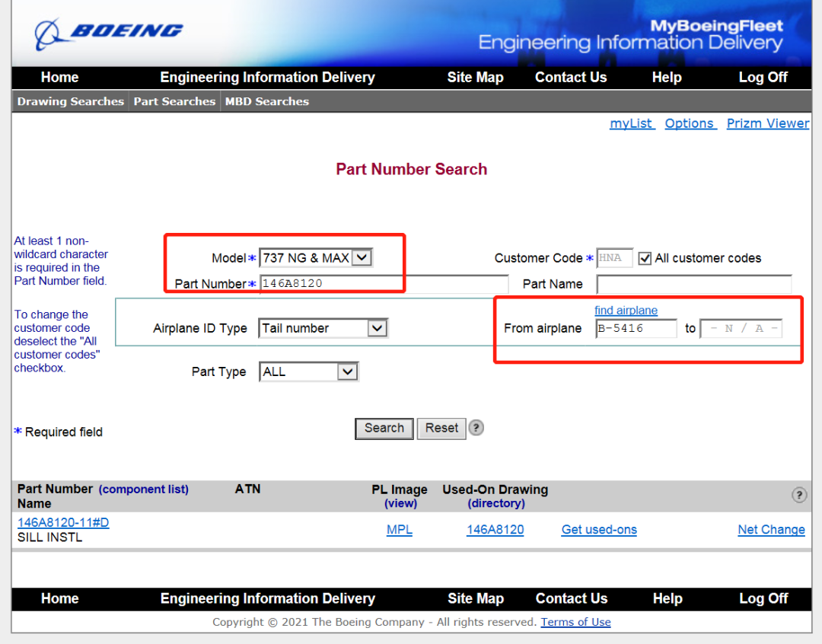Open Help in footer navigation
The image size is (822, 644).
667,598
